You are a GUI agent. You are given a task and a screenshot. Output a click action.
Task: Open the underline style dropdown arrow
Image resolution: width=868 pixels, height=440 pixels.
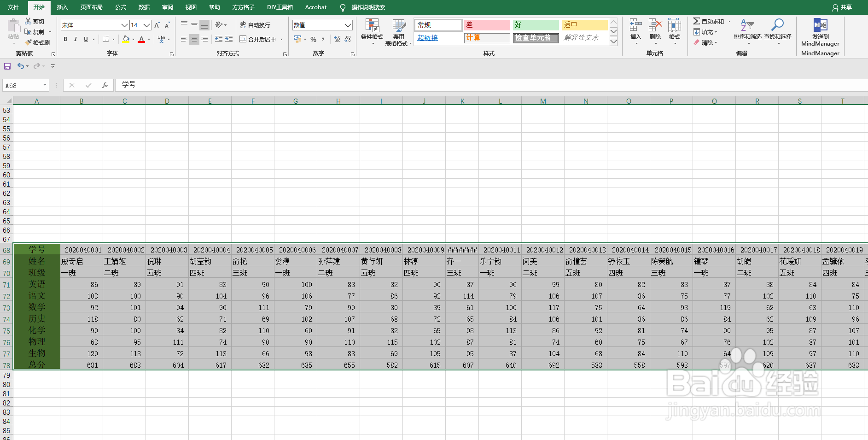click(93, 39)
